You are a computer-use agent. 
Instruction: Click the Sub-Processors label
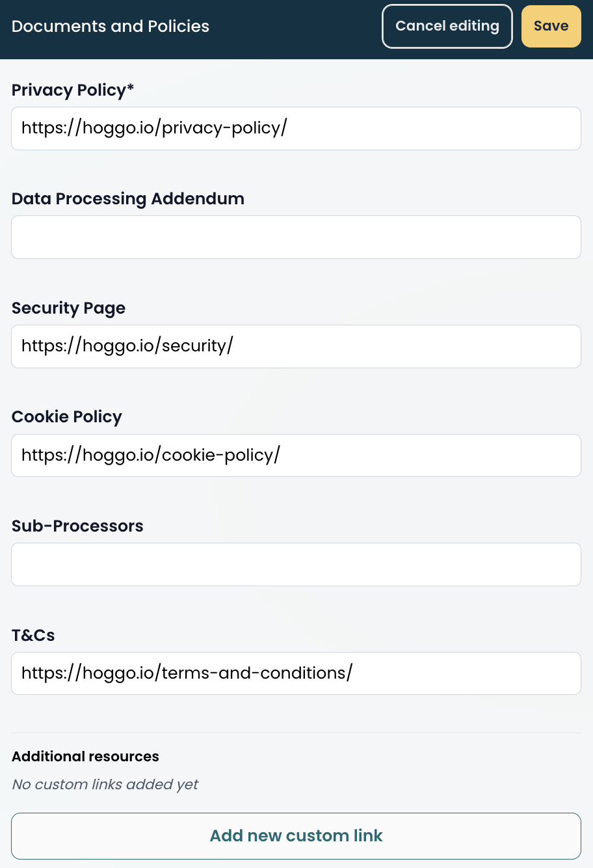tap(77, 526)
